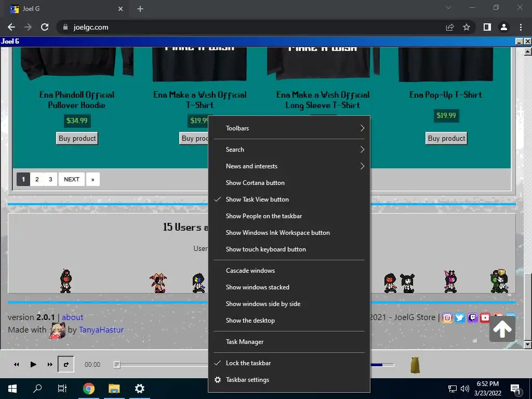Image resolution: width=532 pixels, height=399 pixels.
Task: Click the share this page icon
Action: (x=450, y=27)
